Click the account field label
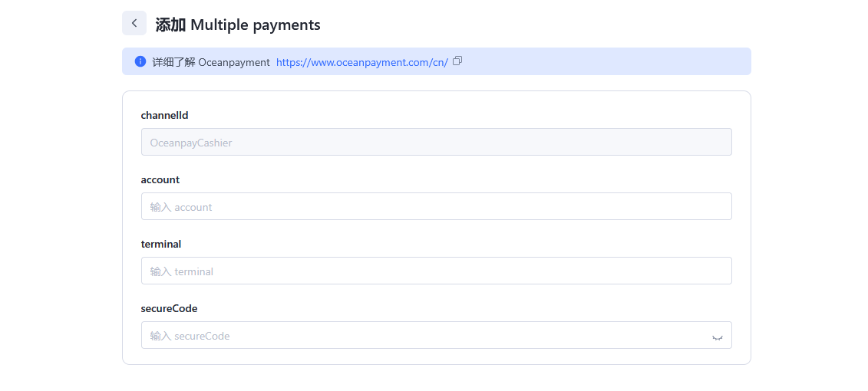Viewport: 868px width, 391px height. pyautogui.click(x=160, y=179)
